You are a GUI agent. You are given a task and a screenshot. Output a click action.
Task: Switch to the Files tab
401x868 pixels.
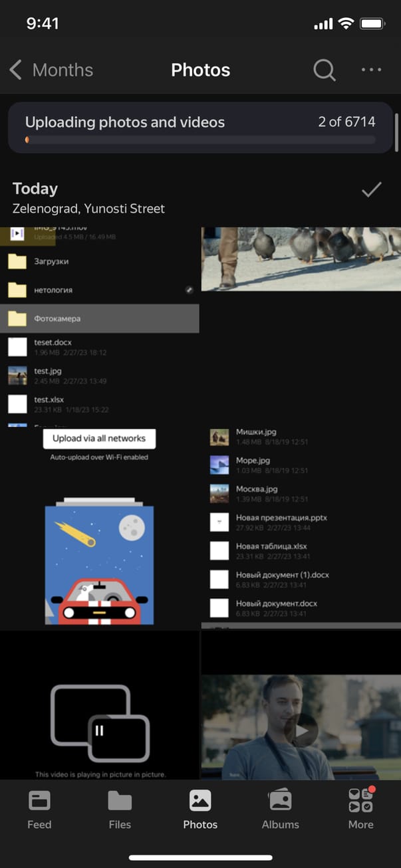[120, 810]
